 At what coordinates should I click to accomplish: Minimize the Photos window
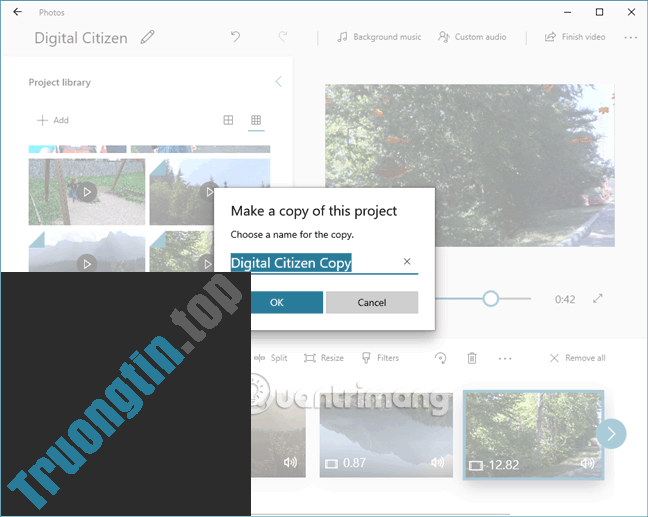(567, 12)
